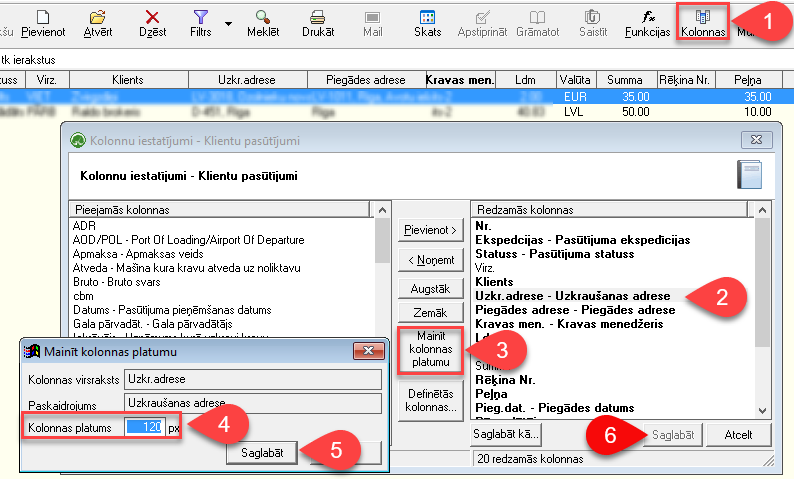Click the Kolonnas virsraksts field
The height and width of the screenshot is (479, 794).
[253, 379]
